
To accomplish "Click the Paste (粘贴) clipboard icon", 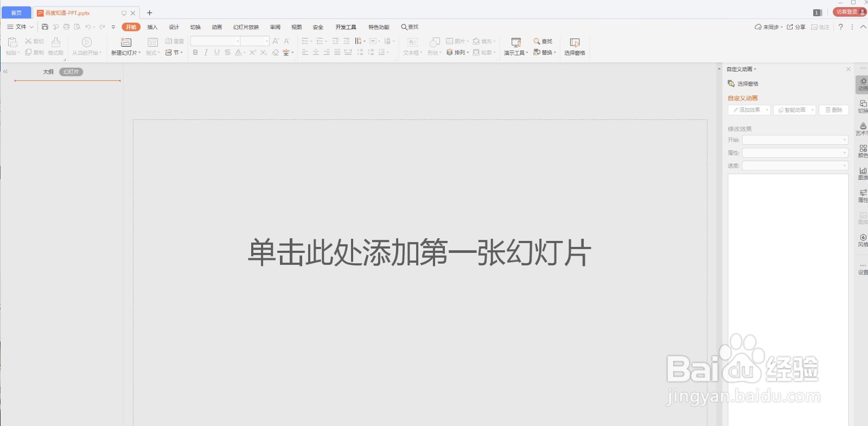I will coord(12,42).
